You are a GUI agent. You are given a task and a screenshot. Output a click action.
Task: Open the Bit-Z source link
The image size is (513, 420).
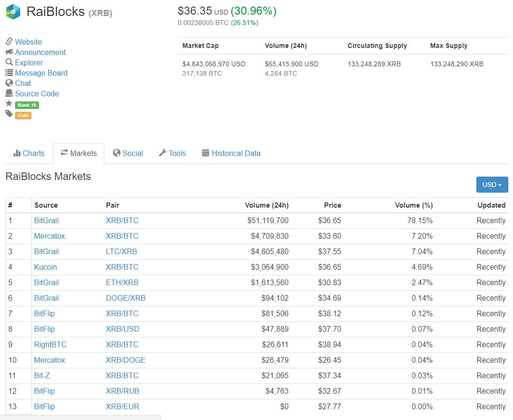(42, 375)
